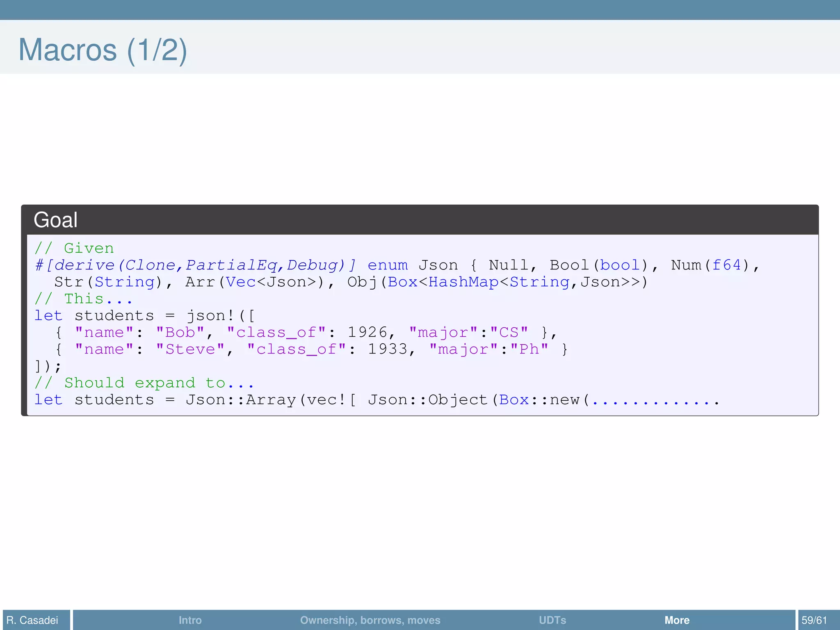This screenshot has width=840, height=630.
Task: Click the "Bob" string literal
Action: 180,332
